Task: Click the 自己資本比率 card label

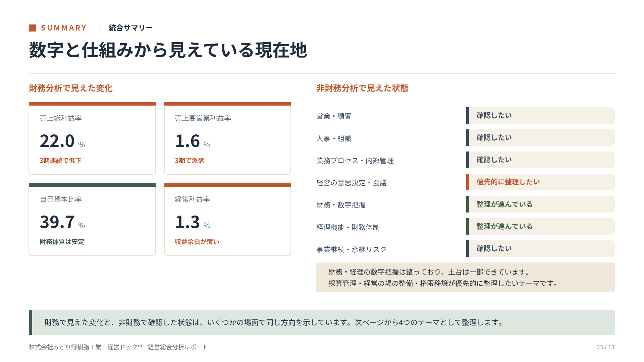Action: pyautogui.click(x=61, y=199)
